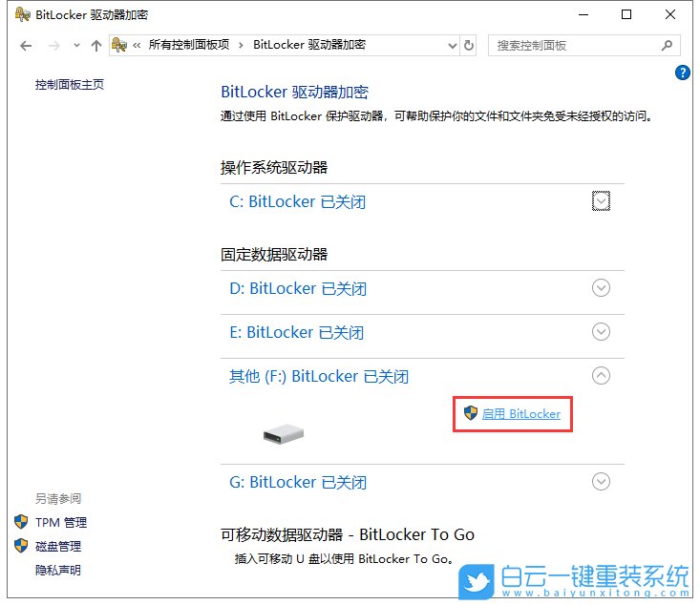Open 磁盘管理 link
The image size is (700, 605).
pyautogui.click(x=58, y=546)
